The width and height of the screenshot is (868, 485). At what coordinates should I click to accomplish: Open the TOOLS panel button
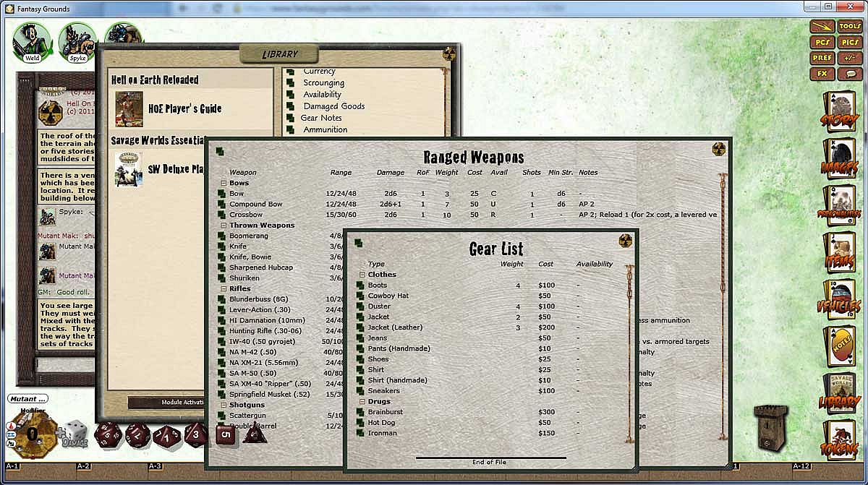pos(850,26)
